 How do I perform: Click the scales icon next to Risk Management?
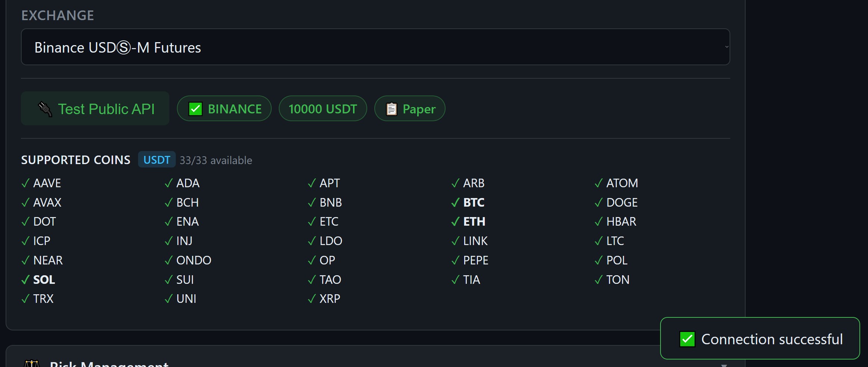(33, 364)
